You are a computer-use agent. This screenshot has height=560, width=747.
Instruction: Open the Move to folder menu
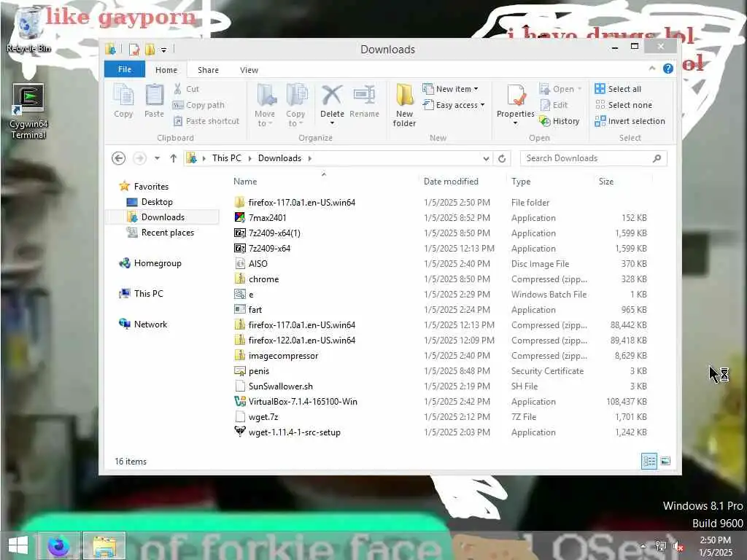(x=265, y=105)
